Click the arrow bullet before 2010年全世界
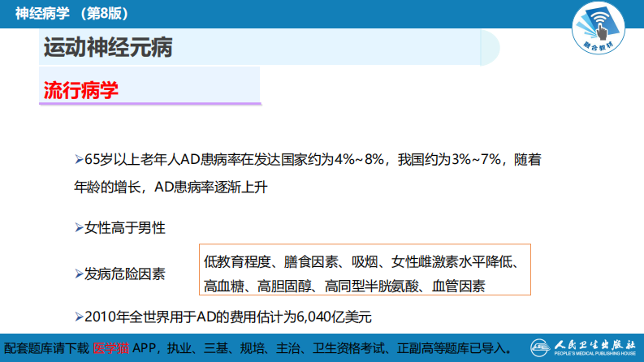The image size is (644, 362). (80, 317)
